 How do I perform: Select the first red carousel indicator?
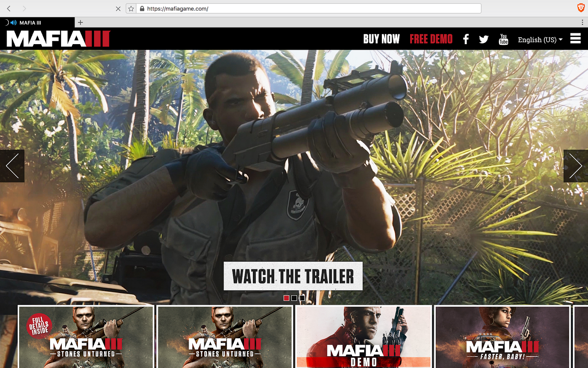pos(286,298)
